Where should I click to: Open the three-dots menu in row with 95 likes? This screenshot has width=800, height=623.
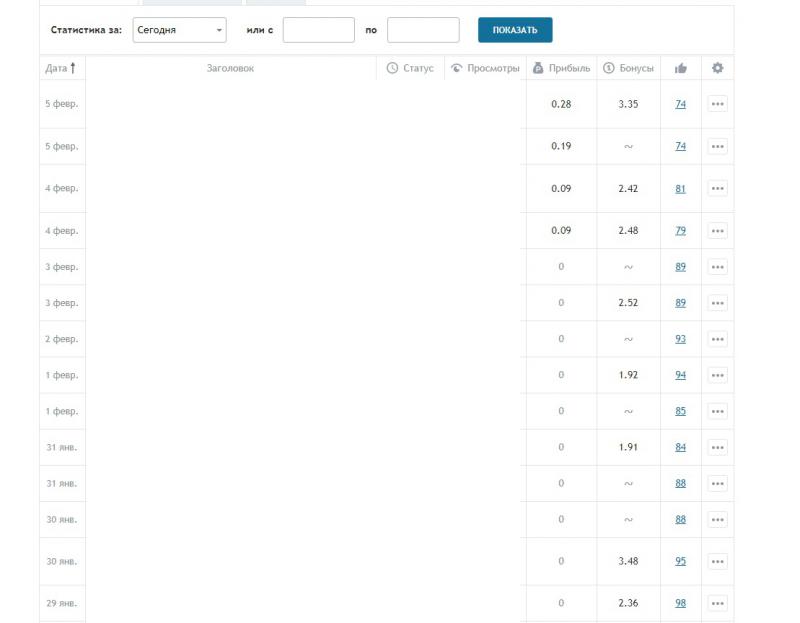click(717, 561)
